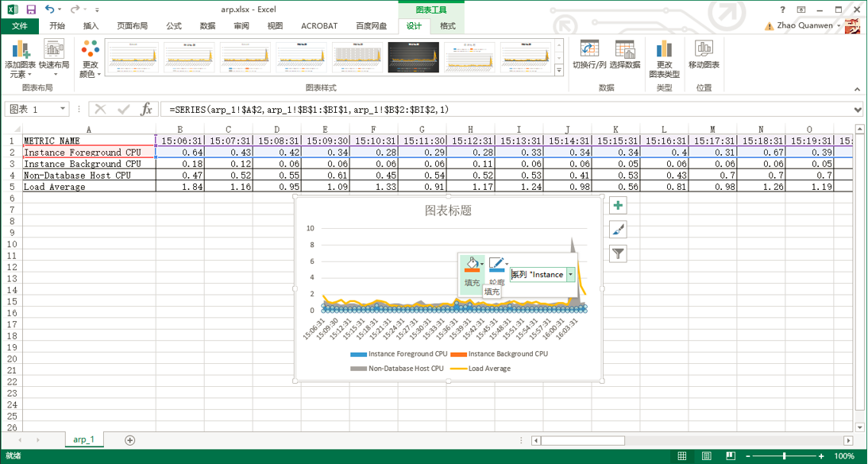Select cell A5 Load Average
868x464 pixels.
point(89,187)
